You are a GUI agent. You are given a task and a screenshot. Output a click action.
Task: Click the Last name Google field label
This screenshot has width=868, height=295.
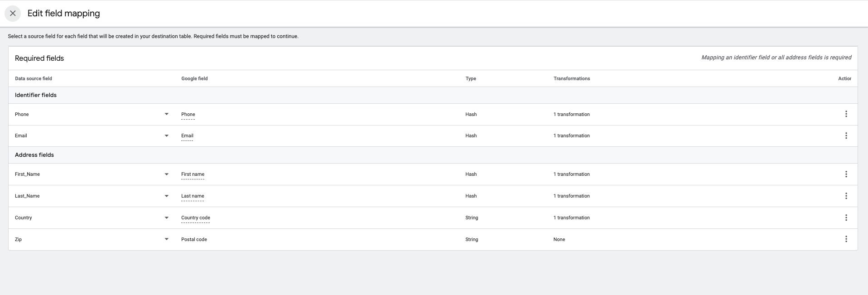click(193, 196)
